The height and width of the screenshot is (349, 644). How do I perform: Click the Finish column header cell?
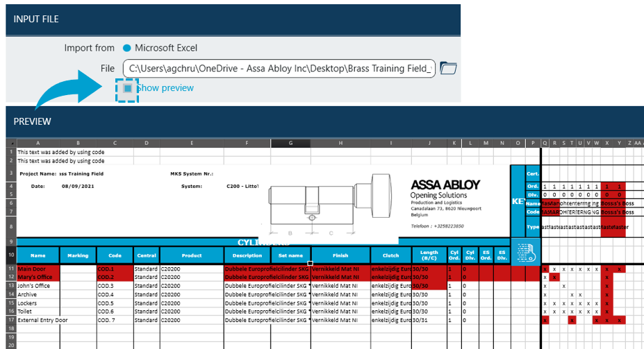(x=340, y=255)
